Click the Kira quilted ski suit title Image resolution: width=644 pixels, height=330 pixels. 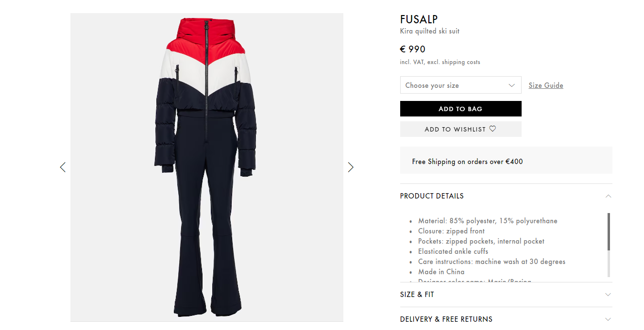[x=429, y=31]
